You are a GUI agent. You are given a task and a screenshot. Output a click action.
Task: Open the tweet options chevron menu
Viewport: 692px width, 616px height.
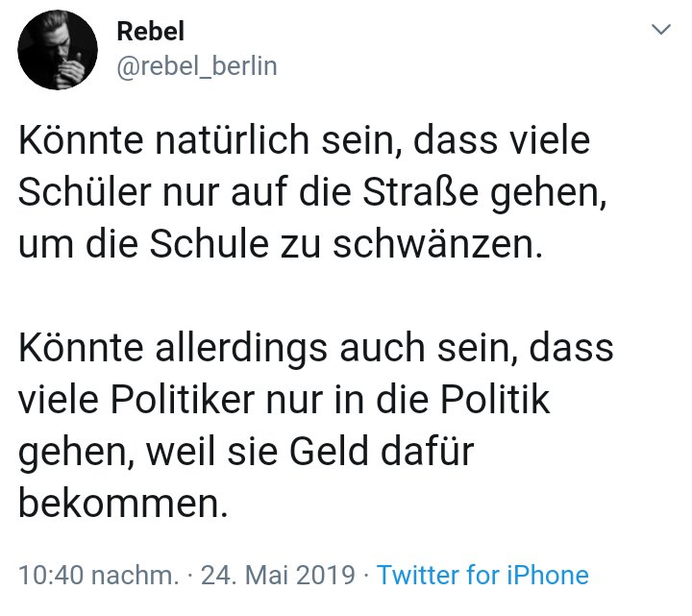(661, 31)
